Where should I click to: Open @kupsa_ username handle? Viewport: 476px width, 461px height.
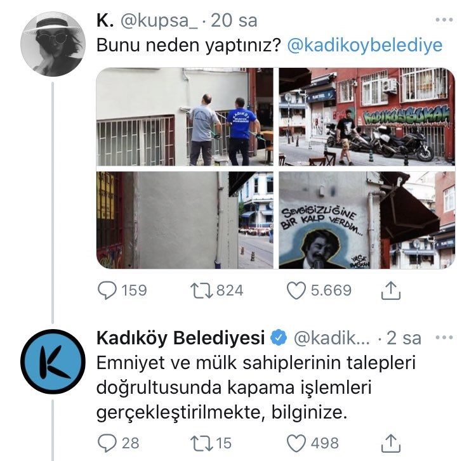pos(159,21)
